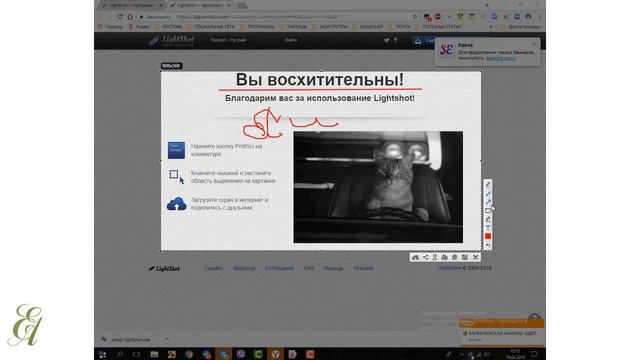Open File Explorer from the taskbar
The image size is (640, 360).
(154, 354)
